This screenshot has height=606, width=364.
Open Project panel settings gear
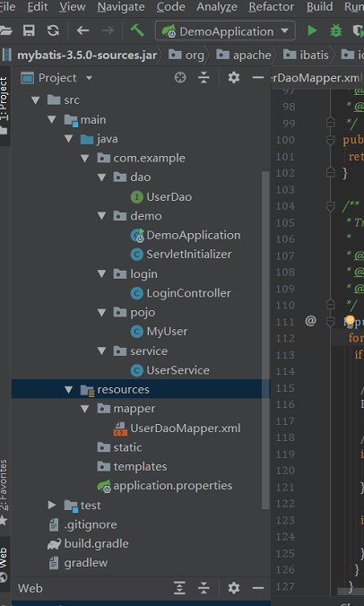(x=234, y=78)
